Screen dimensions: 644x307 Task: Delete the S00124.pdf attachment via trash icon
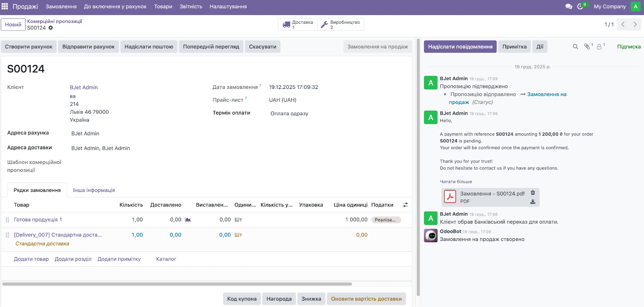(533, 193)
